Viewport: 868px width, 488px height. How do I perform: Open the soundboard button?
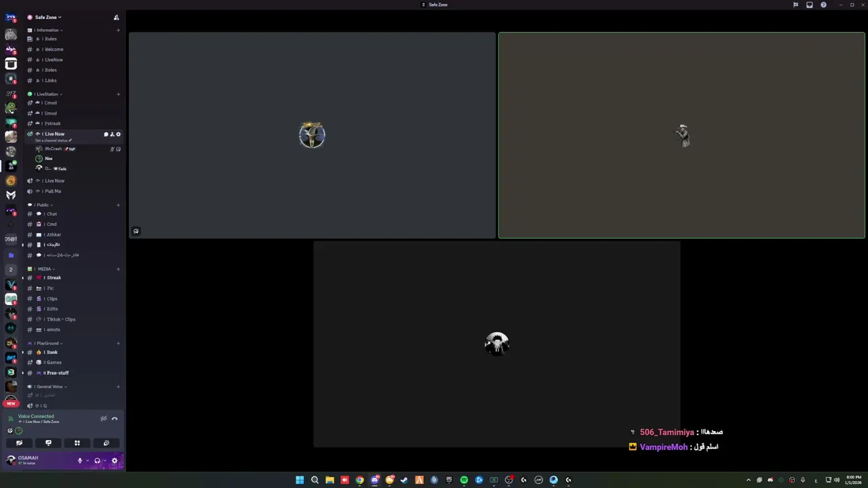click(x=106, y=443)
